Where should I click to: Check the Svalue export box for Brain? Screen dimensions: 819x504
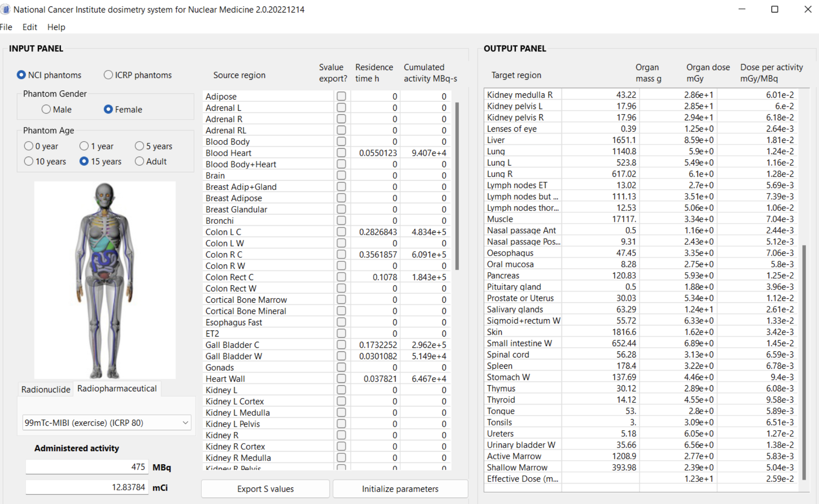(341, 175)
